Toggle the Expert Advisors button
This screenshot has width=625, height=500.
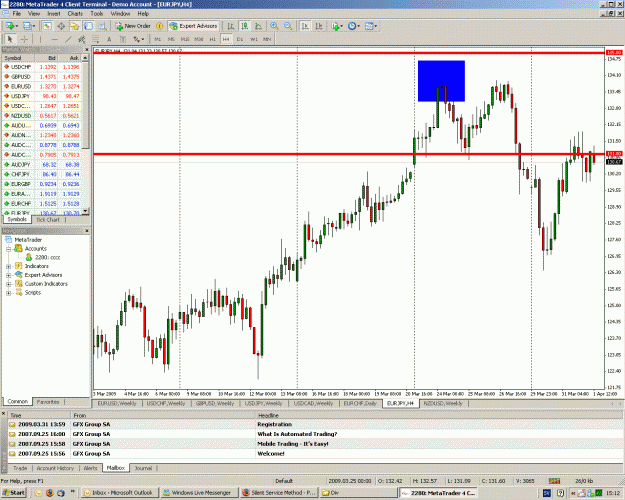pyautogui.click(x=194, y=26)
